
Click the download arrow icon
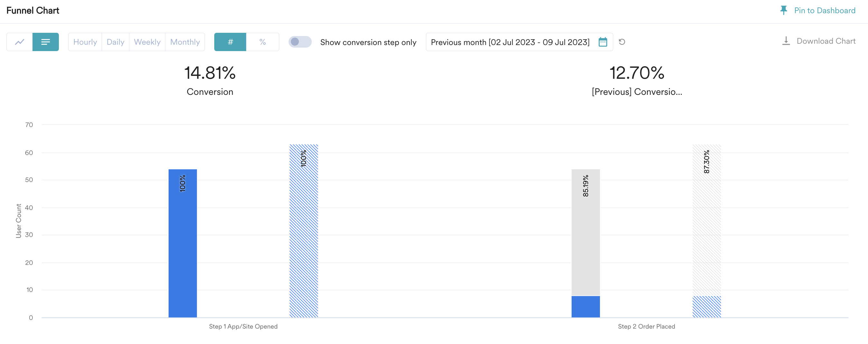(x=786, y=41)
